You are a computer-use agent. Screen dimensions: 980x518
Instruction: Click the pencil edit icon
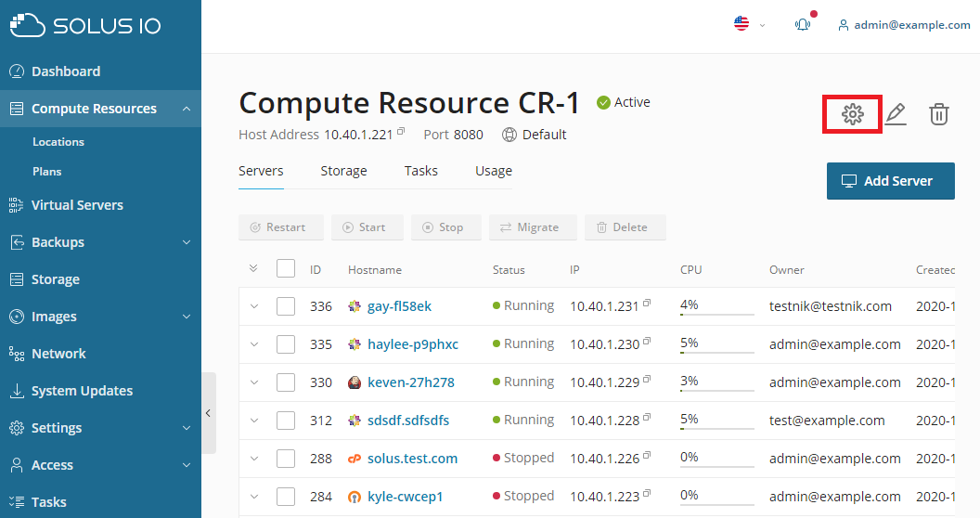click(x=896, y=114)
